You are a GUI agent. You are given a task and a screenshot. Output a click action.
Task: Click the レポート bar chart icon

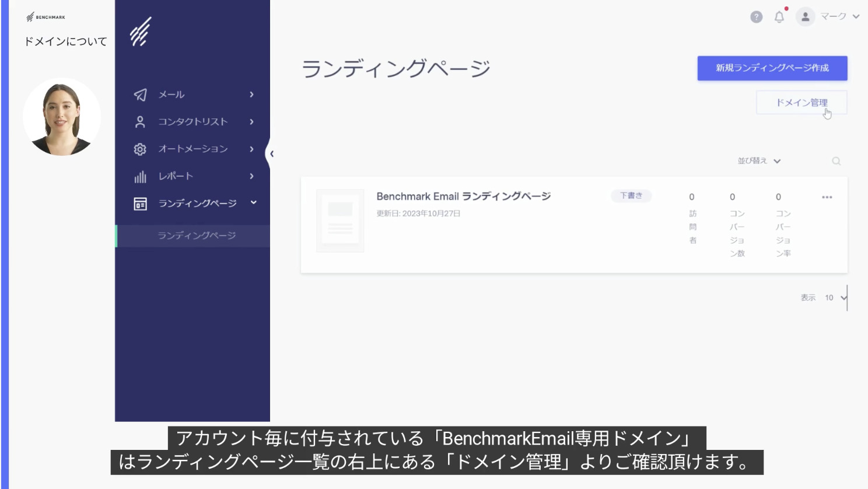pyautogui.click(x=140, y=177)
